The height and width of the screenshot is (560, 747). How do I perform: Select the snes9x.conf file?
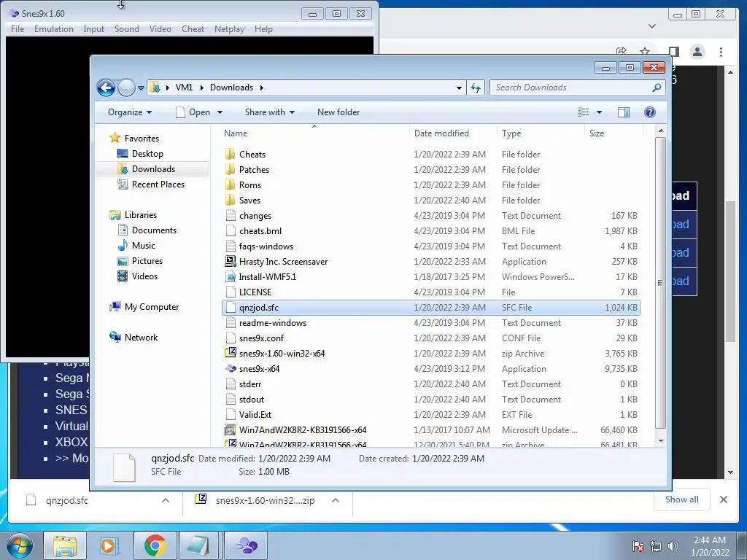(261, 338)
